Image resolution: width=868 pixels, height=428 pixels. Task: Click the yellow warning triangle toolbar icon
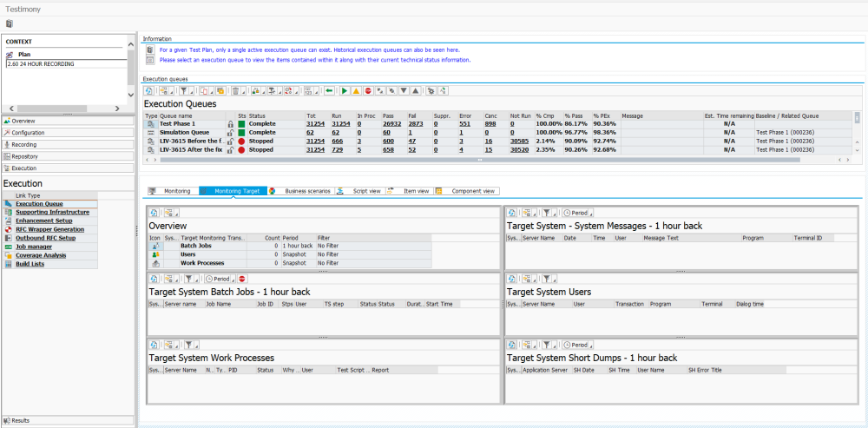[x=356, y=90]
